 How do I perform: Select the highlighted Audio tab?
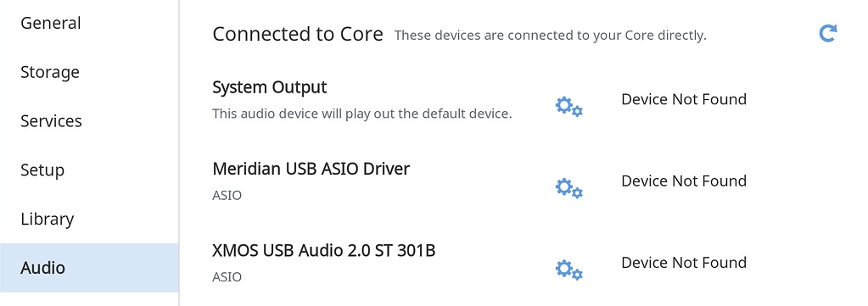(89, 268)
